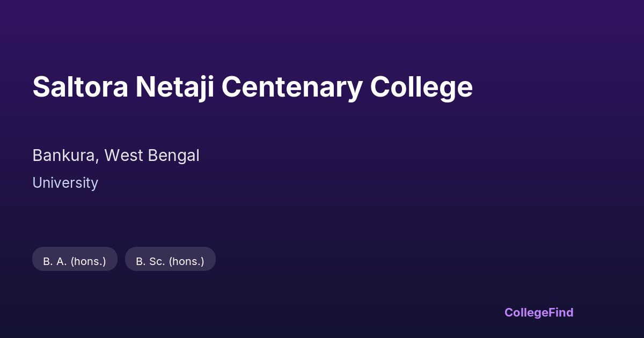Click the B. A. text inside first pill
The height and width of the screenshot is (338, 644).
(x=55, y=261)
